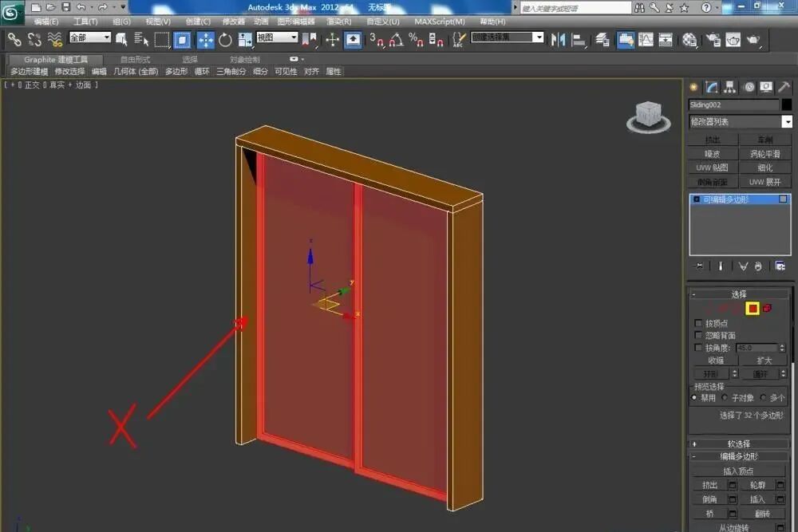
Task: Click the 扩大 grow selection button
Action: tap(764, 360)
